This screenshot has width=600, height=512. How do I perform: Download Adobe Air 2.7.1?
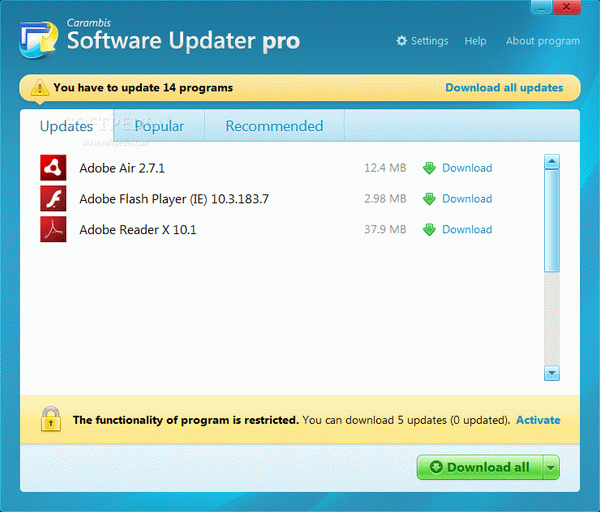[467, 168]
